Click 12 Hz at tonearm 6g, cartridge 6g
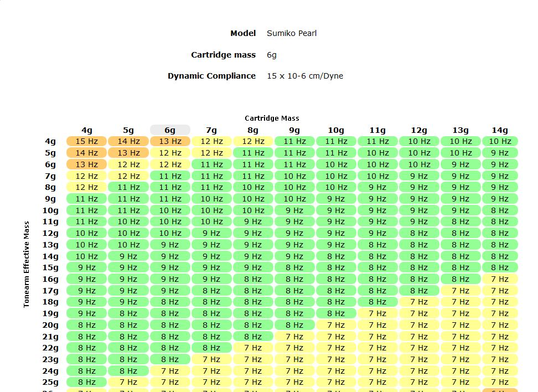Viewport: 538px width, 392px height. coord(170,164)
